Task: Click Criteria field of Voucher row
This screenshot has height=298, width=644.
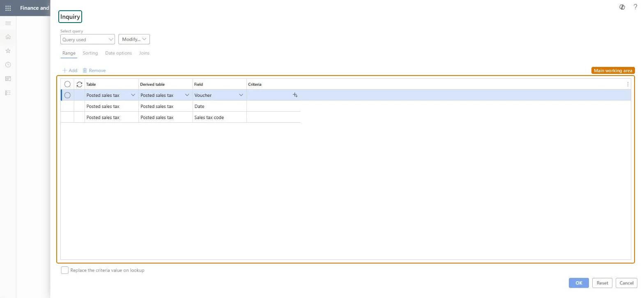Action: [x=274, y=95]
